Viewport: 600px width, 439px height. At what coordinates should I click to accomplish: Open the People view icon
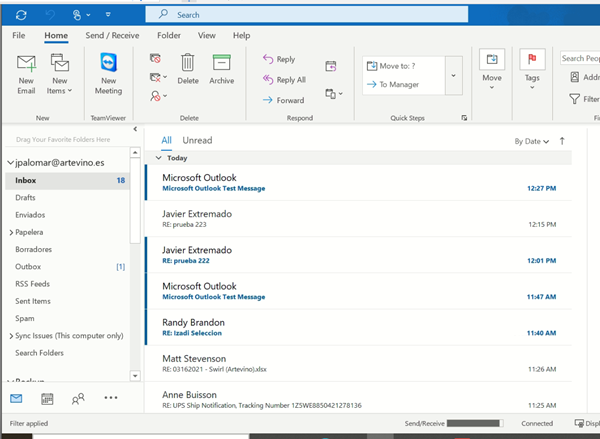78,398
